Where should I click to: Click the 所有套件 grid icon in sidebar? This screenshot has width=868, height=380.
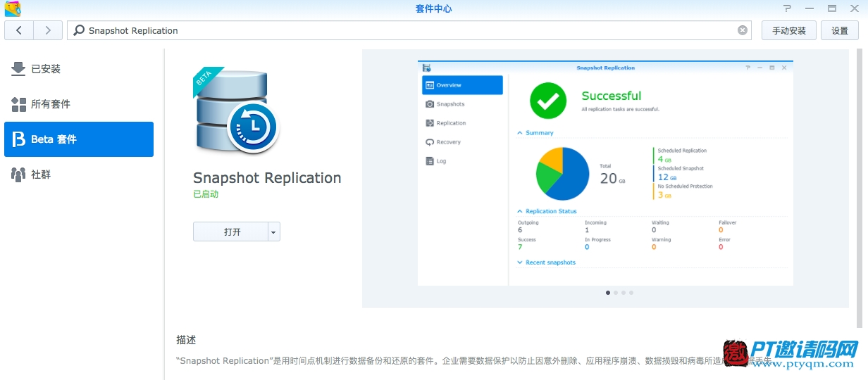[18, 104]
